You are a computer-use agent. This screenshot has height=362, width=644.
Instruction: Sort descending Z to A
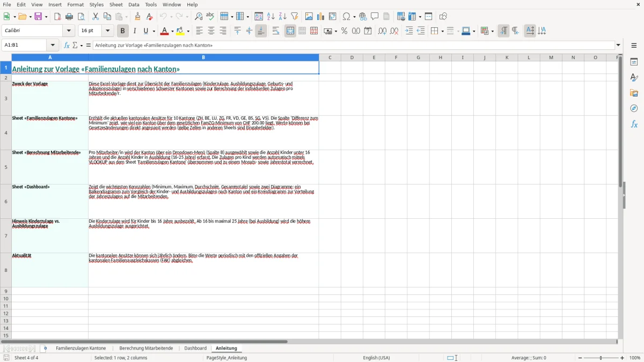tap(283, 17)
